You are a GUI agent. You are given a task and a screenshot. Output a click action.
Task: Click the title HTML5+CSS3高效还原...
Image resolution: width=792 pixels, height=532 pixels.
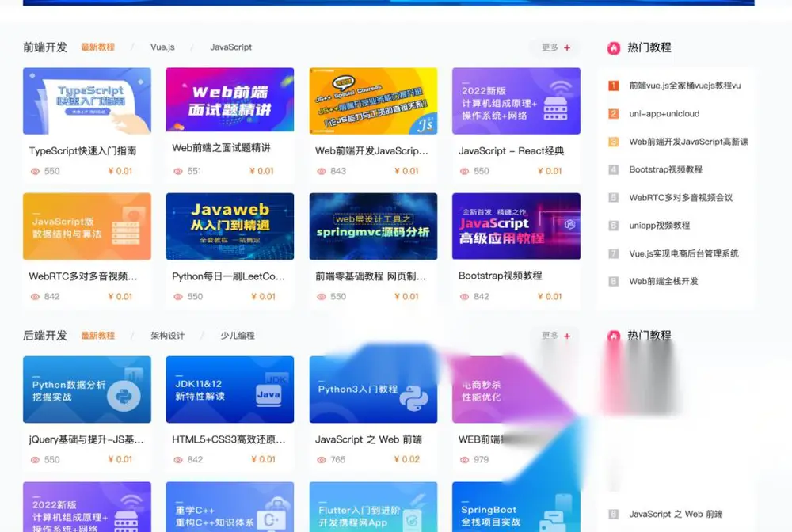229,439
